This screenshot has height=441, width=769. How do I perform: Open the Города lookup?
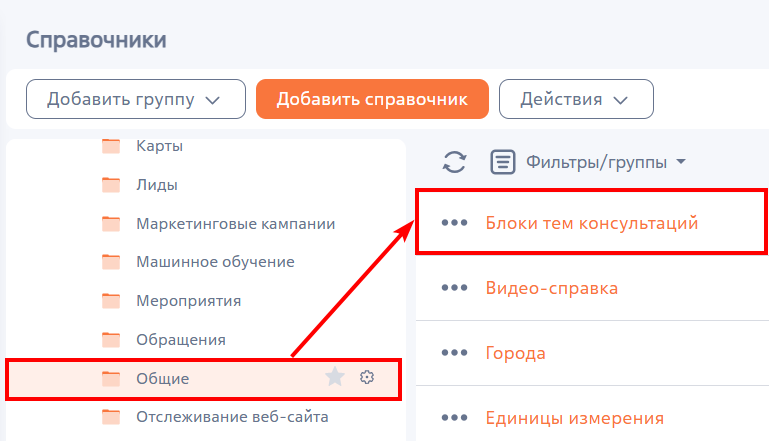click(x=515, y=353)
